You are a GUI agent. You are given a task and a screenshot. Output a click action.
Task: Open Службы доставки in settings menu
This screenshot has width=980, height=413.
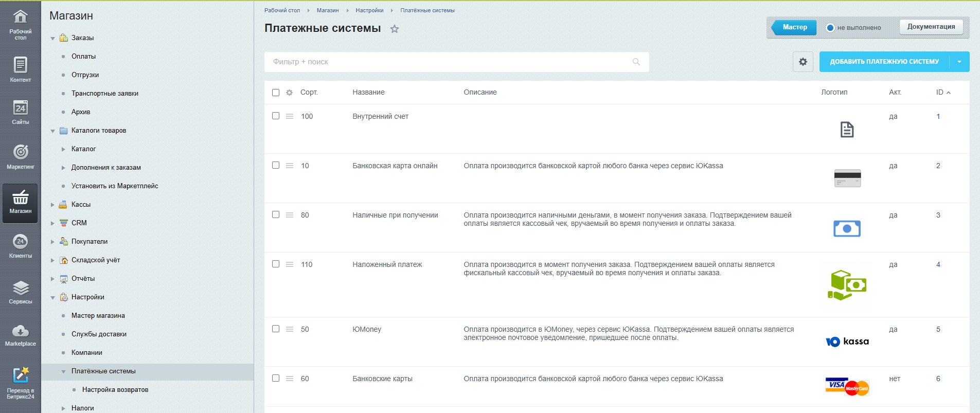pos(99,334)
